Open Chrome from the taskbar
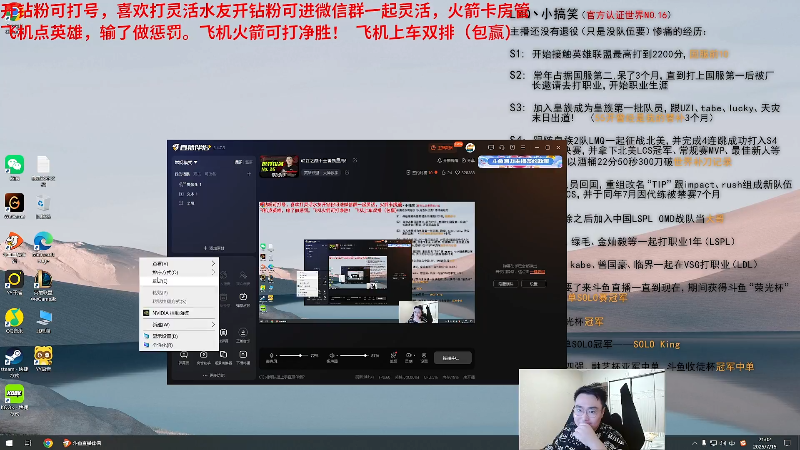The image size is (800, 450). [48, 443]
